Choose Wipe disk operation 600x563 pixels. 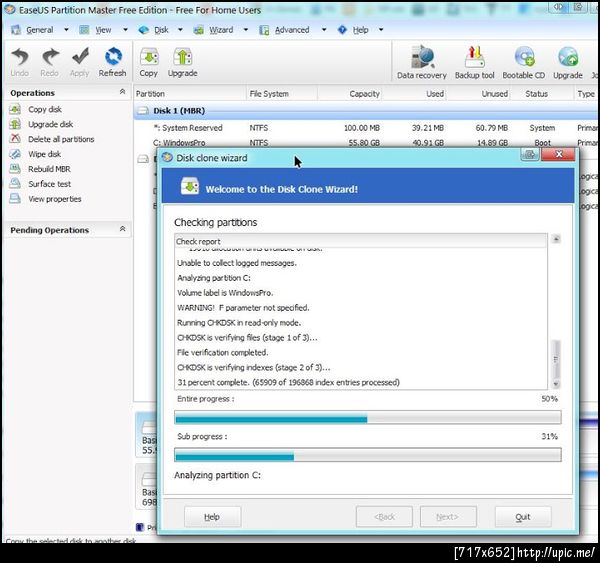[44, 154]
